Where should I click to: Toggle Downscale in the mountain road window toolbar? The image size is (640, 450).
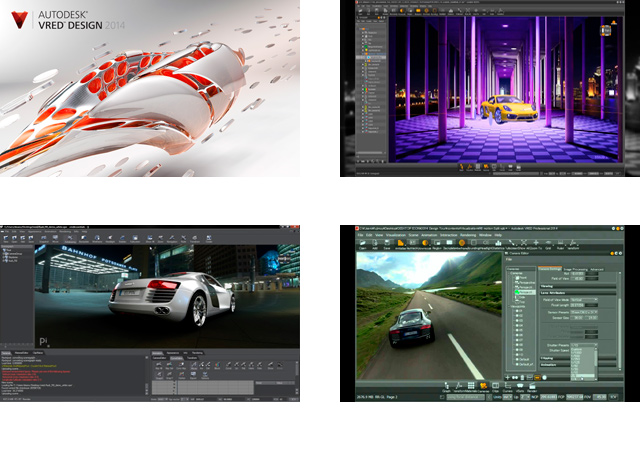pos(425,243)
